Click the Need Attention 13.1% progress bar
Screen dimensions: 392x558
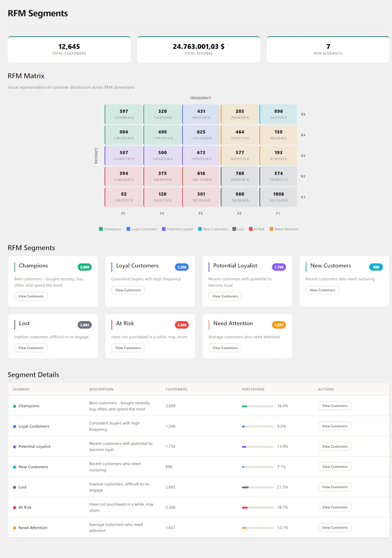[x=258, y=528]
